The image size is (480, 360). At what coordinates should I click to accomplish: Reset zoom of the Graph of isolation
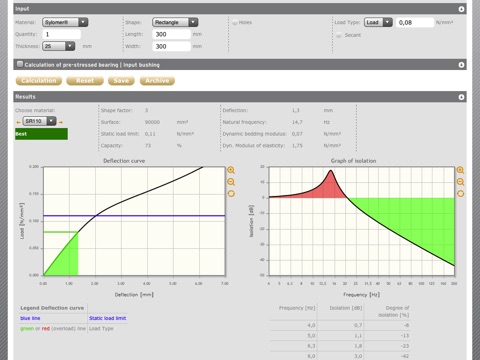(460, 194)
